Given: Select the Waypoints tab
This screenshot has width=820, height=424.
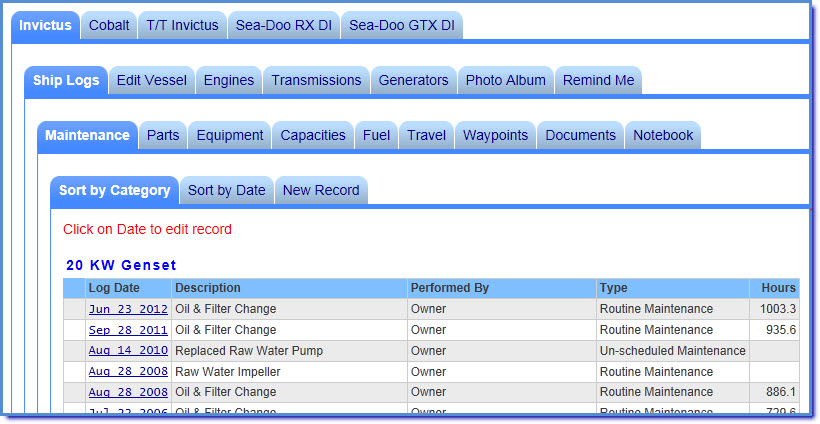Looking at the screenshot, I should [495, 135].
